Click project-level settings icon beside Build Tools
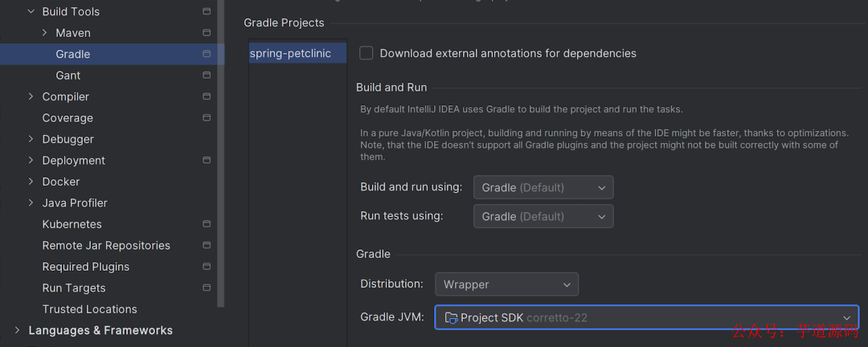The image size is (868, 347). click(207, 12)
